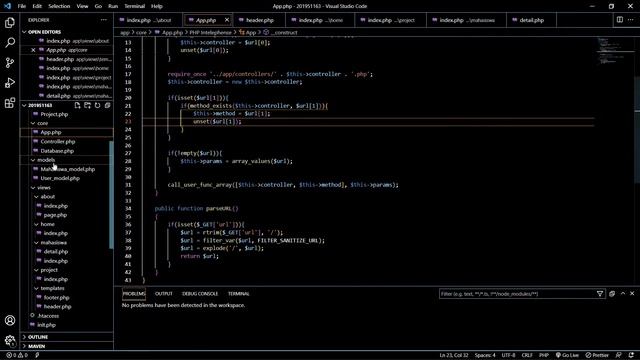The height and width of the screenshot is (360, 640).
Task: Open the Run and Debug view
Action: 10,82
